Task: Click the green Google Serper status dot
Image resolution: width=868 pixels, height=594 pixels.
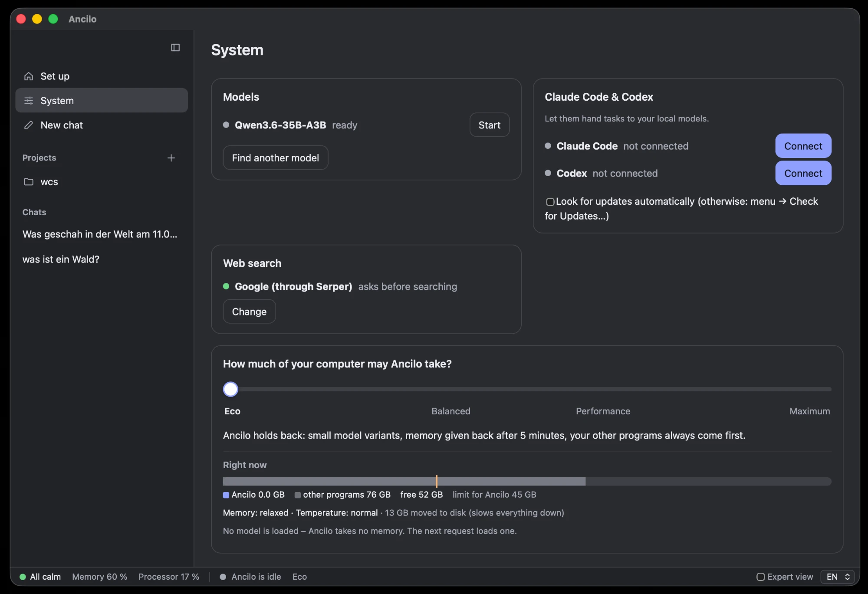Action: pyautogui.click(x=226, y=286)
